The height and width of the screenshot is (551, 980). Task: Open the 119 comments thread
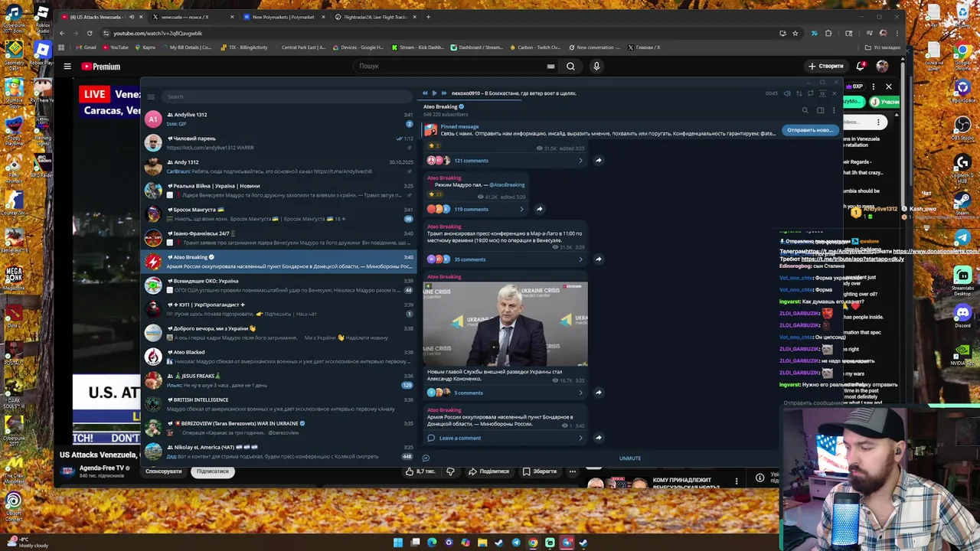point(476,209)
